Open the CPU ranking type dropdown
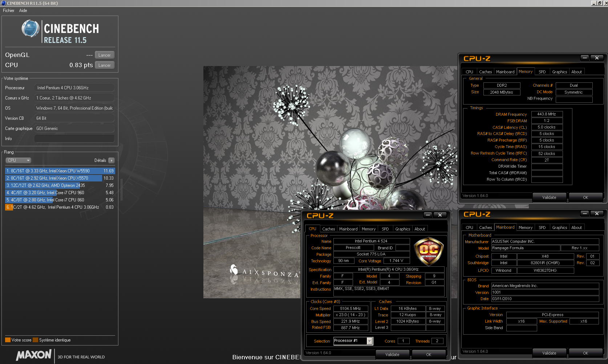 (18, 160)
